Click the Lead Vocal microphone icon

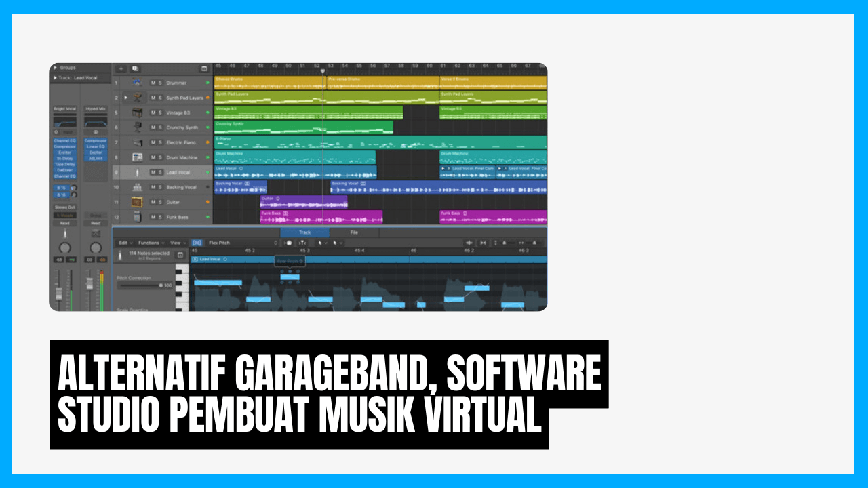tap(137, 172)
